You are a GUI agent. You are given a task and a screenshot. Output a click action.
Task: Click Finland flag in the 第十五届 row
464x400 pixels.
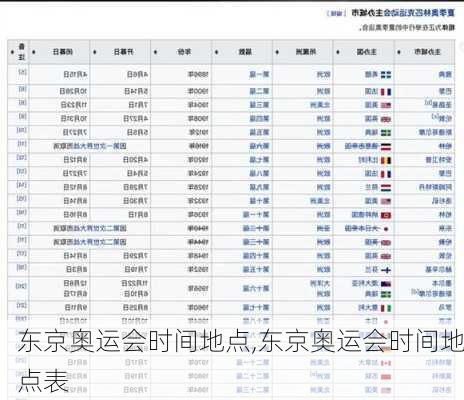pyautogui.click(x=386, y=270)
